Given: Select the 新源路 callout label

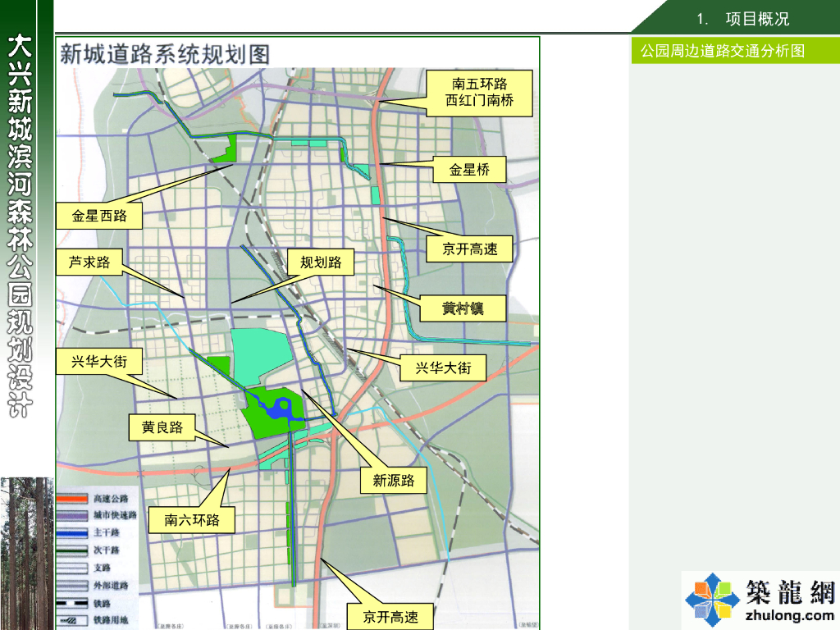Looking at the screenshot, I should click(394, 480).
